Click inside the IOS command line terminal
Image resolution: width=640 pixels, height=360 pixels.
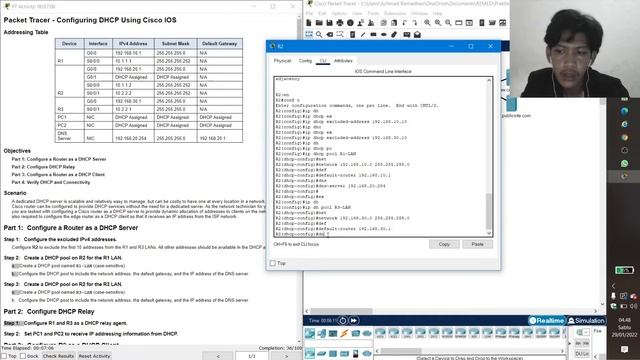point(380,156)
